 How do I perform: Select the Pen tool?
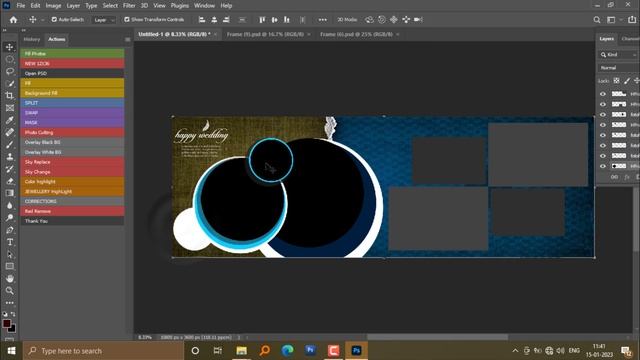(9, 230)
